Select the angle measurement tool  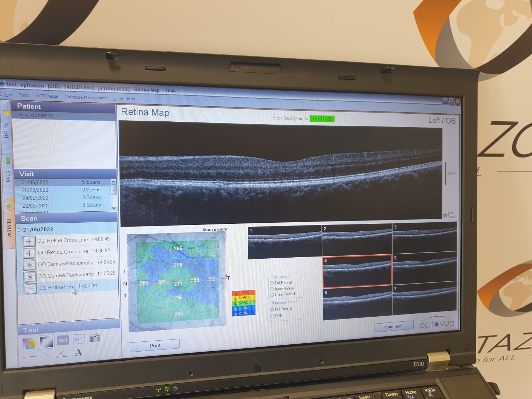(x=62, y=353)
